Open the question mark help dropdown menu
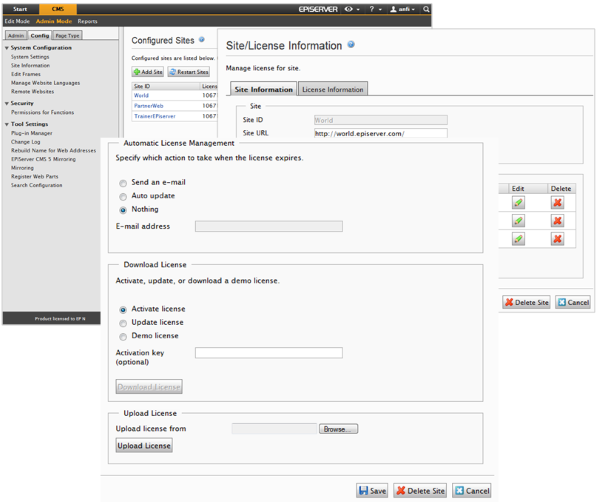 [x=375, y=9]
